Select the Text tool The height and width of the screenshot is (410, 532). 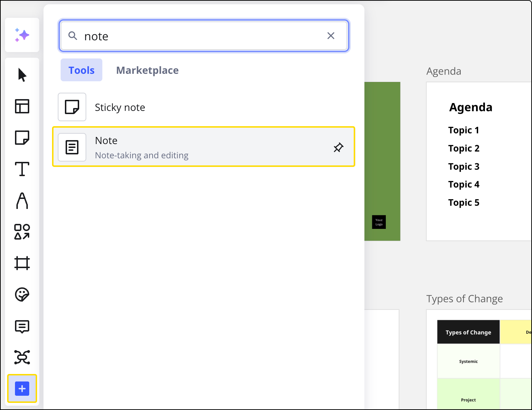tap(22, 169)
